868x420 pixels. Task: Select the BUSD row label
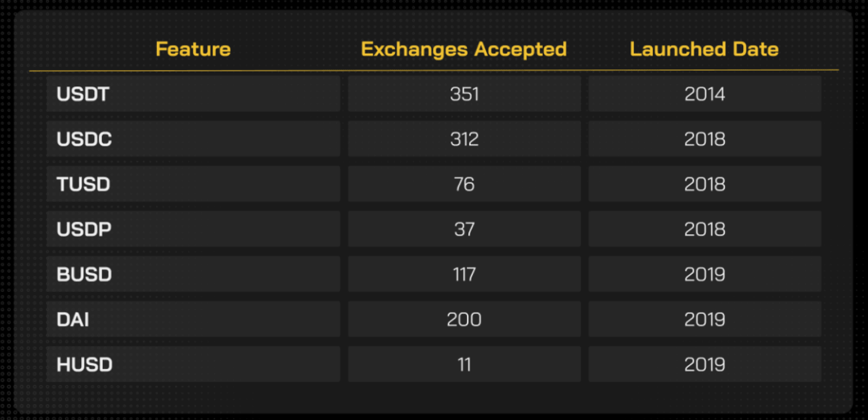tap(84, 274)
